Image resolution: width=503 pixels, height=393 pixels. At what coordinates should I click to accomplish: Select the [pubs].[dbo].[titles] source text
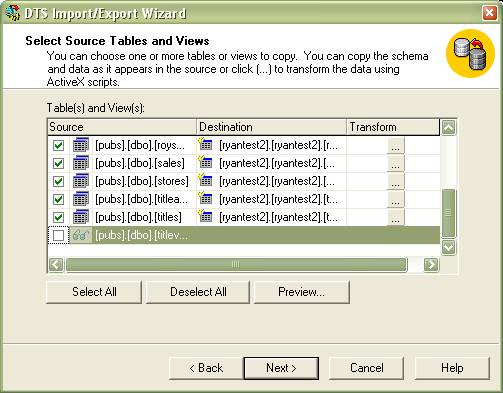[x=138, y=217]
